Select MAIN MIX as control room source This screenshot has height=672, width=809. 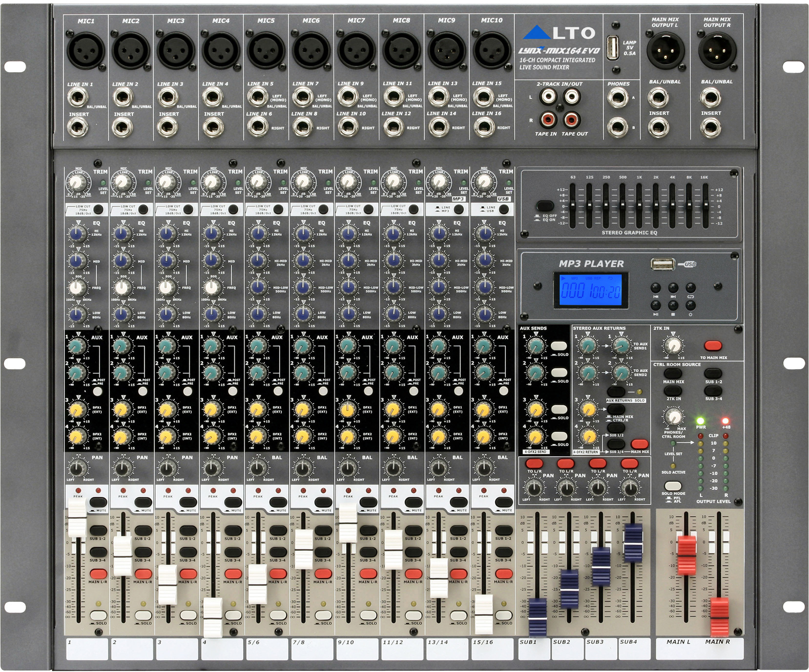coord(672,373)
